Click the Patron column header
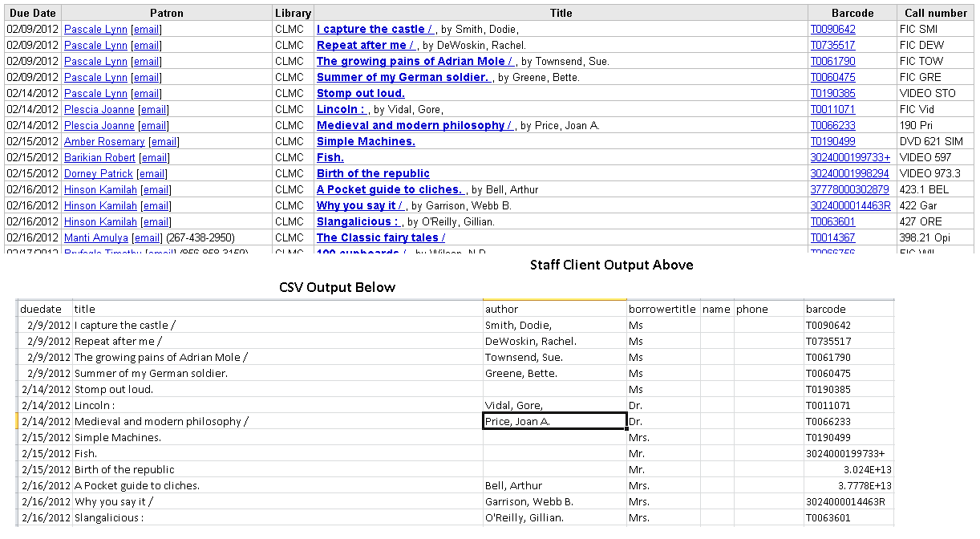This screenshot has width=980, height=539. pyautogui.click(x=166, y=13)
